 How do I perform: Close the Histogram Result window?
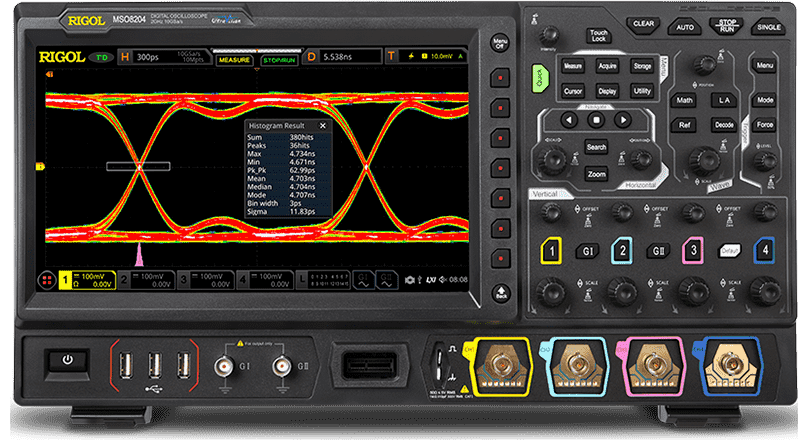pos(323,127)
